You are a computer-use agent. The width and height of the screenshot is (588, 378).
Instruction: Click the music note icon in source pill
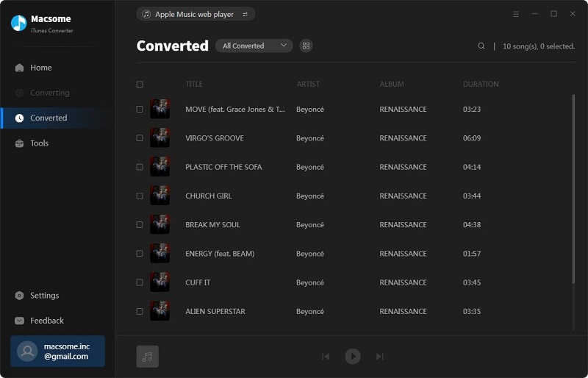point(146,14)
